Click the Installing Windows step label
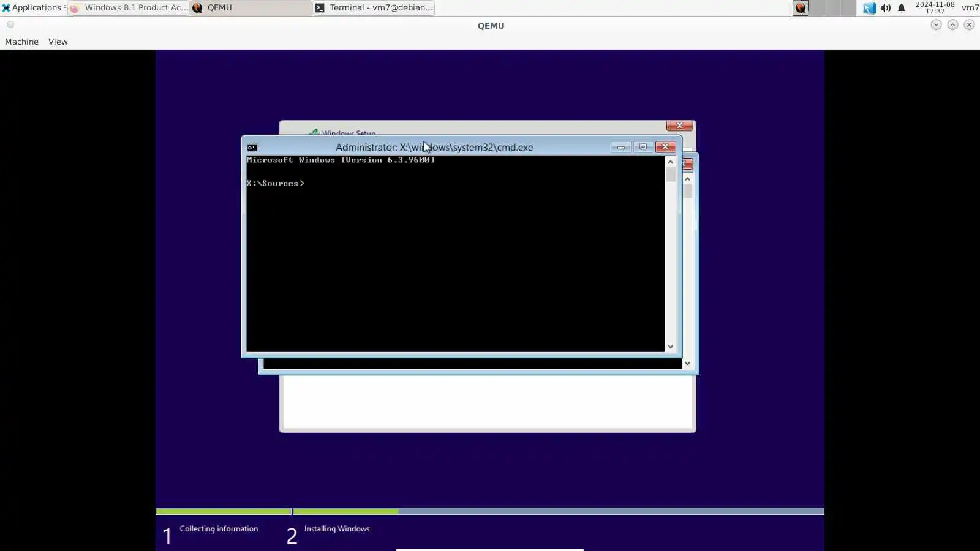Image resolution: width=980 pixels, height=551 pixels. [337, 529]
